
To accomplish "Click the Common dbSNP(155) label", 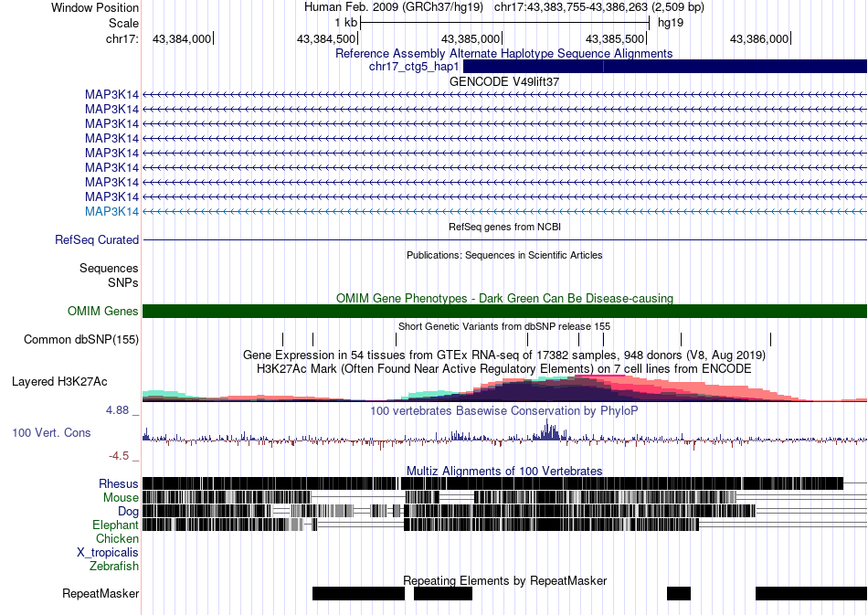I will pyautogui.click(x=81, y=339).
